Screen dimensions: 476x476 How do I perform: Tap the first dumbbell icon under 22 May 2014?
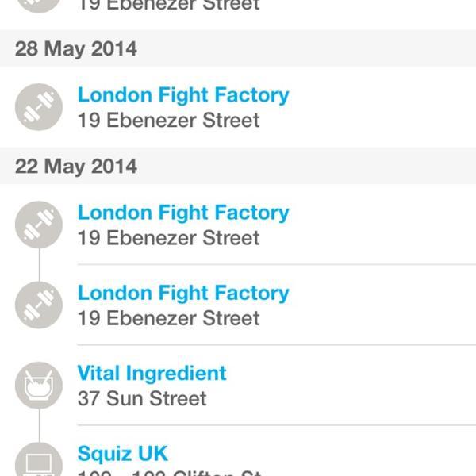[x=38, y=225]
